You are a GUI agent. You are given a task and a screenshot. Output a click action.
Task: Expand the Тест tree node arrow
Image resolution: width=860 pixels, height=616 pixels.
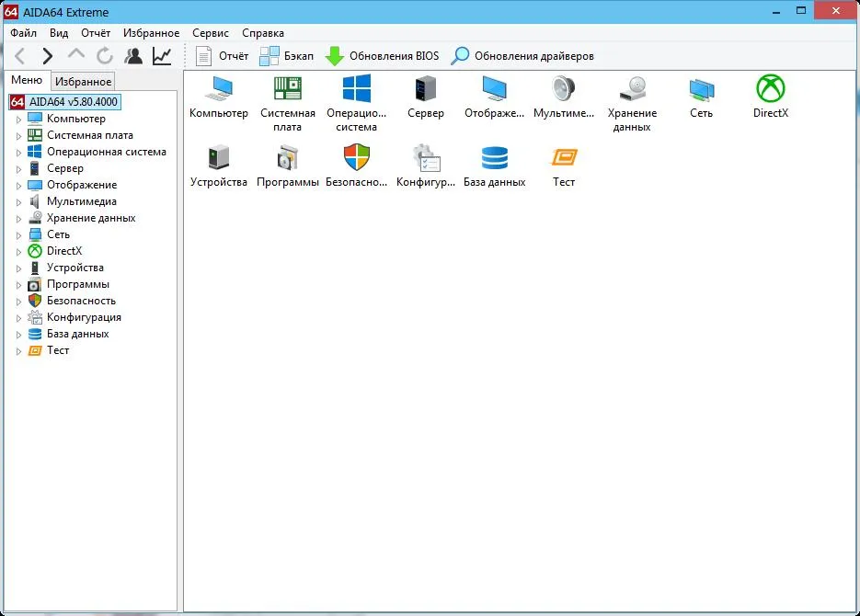pos(18,351)
